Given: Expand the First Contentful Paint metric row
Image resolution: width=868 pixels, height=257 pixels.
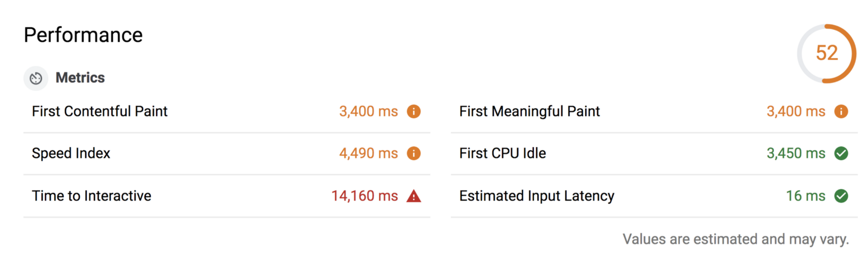Looking at the screenshot, I should [227, 112].
